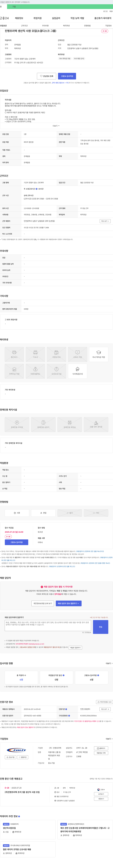Switch to the 우대사항 tab
Screen dimensions: 113x868
click(45, 26)
